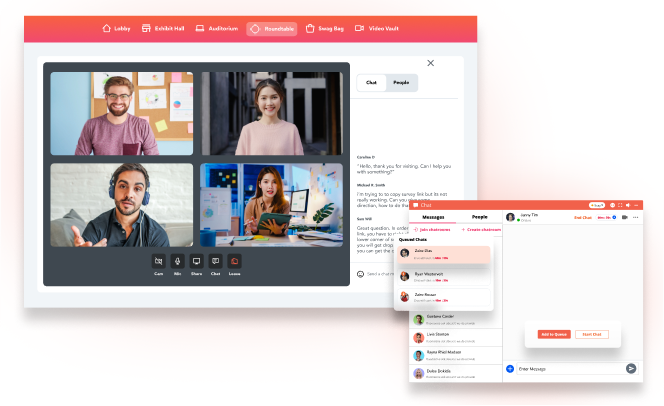Image resolution: width=664 pixels, height=406 pixels.
Task: Click Add to Queue button
Action: pyautogui.click(x=553, y=334)
